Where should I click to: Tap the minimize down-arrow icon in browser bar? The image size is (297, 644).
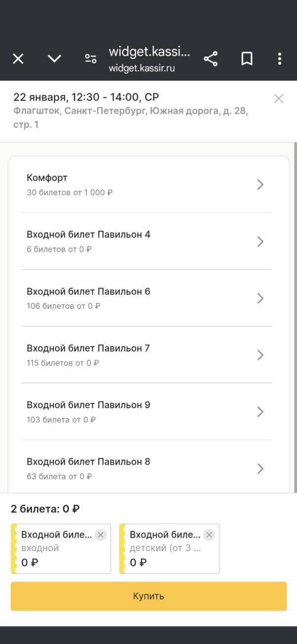pyautogui.click(x=54, y=59)
